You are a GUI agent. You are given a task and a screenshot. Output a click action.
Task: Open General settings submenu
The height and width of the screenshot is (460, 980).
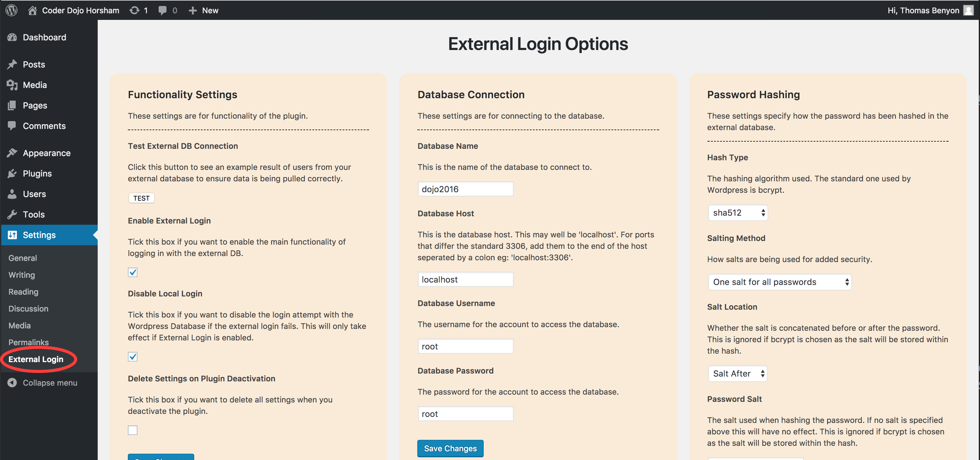click(23, 258)
